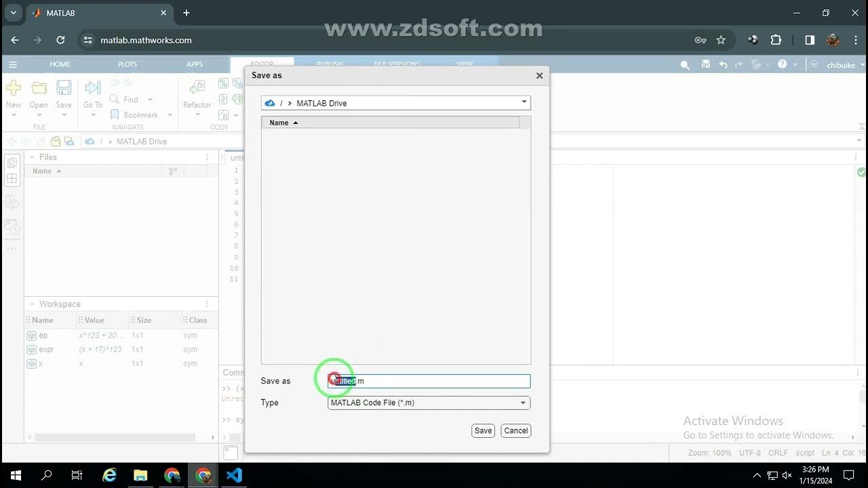Click the quick-access save icon
The image size is (868, 488).
click(x=706, y=64)
